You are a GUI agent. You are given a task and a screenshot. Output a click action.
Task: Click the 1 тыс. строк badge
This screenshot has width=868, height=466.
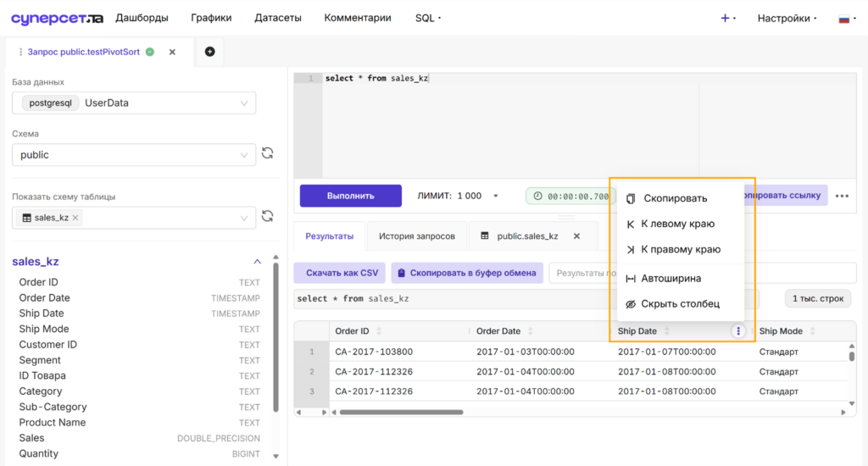coord(818,299)
